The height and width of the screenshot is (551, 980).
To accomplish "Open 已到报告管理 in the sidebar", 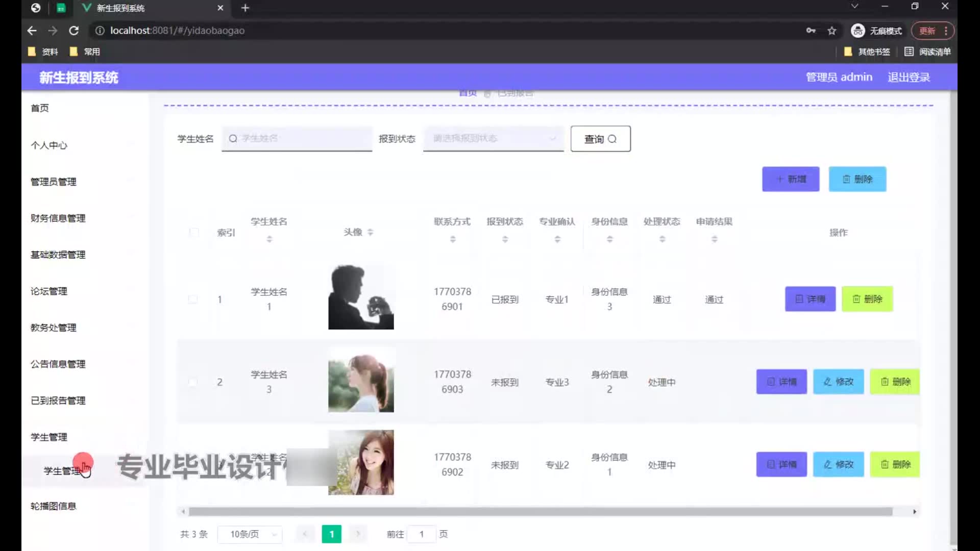I will click(58, 400).
